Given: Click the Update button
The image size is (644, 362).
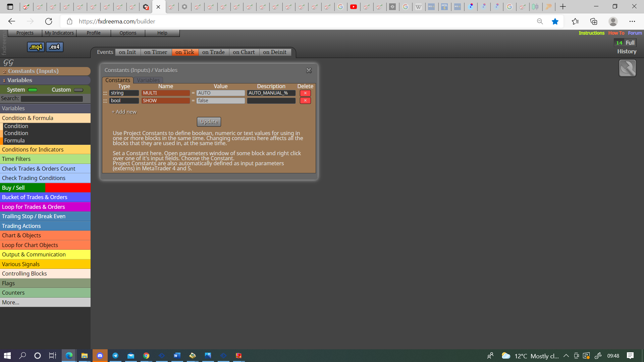Looking at the screenshot, I should point(209,122).
